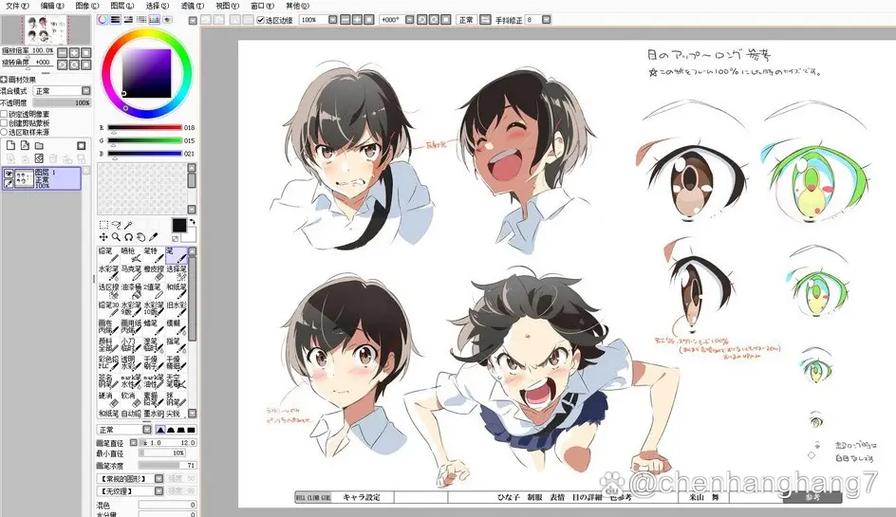Image resolution: width=896 pixels, height=517 pixels.
Task: Select the rectangular selection tool
Action: pyautogui.click(x=103, y=225)
